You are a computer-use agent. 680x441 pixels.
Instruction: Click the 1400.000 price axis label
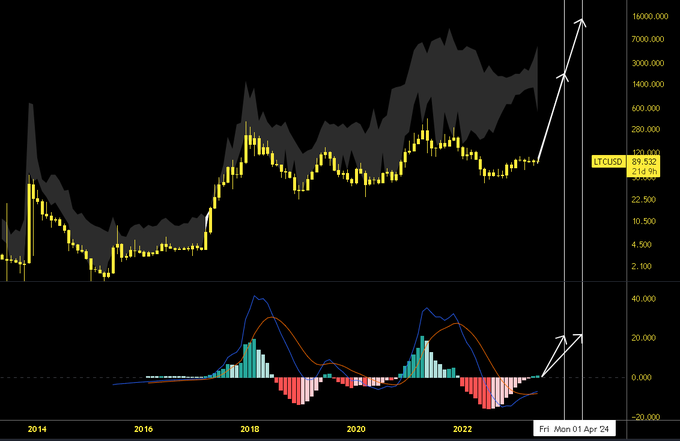pyautogui.click(x=648, y=84)
